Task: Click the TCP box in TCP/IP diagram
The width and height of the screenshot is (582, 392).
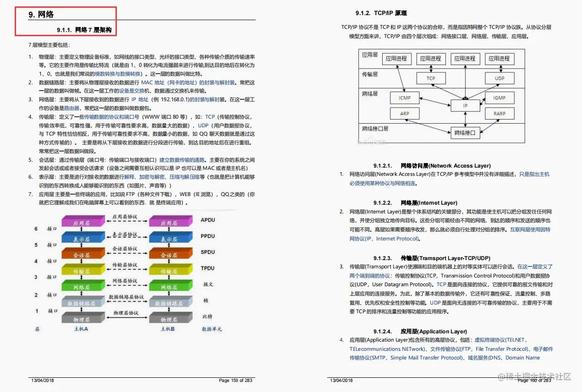Action: tap(431, 78)
